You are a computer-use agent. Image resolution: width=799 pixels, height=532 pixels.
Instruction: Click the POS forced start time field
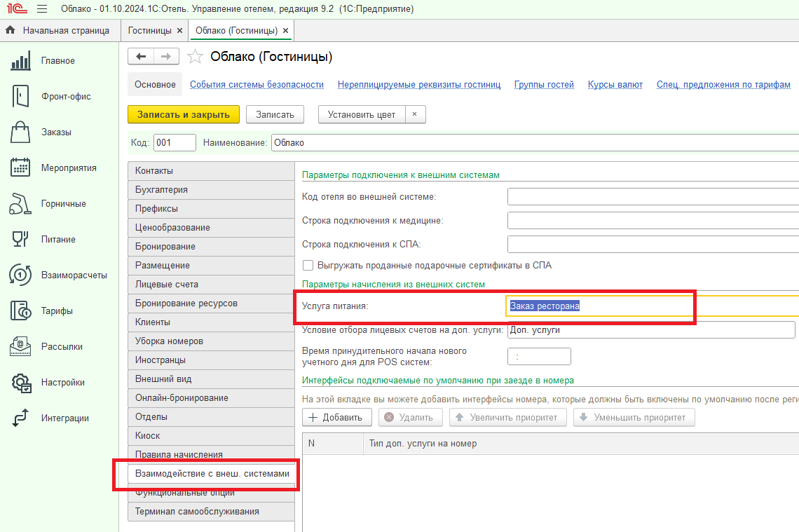point(539,357)
